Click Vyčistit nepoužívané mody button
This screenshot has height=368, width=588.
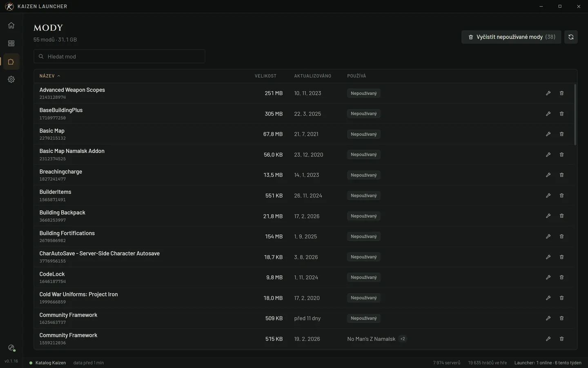(x=511, y=37)
